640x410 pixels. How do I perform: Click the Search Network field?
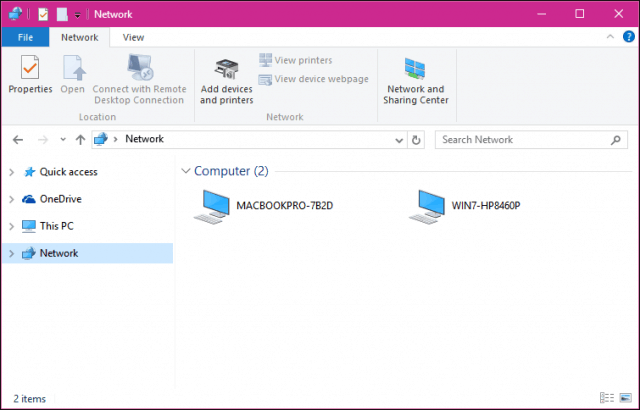531,140
